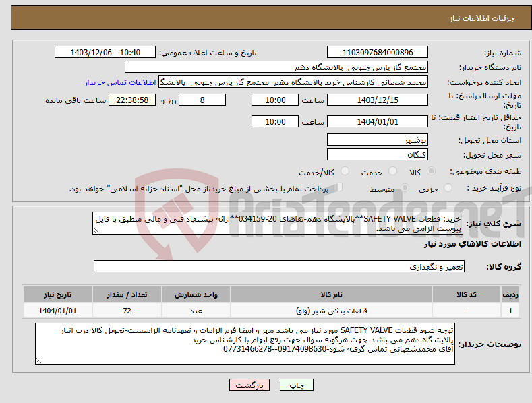Click remaining time field 22:38:58
The height and width of the screenshot is (403, 532).
(x=132, y=100)
